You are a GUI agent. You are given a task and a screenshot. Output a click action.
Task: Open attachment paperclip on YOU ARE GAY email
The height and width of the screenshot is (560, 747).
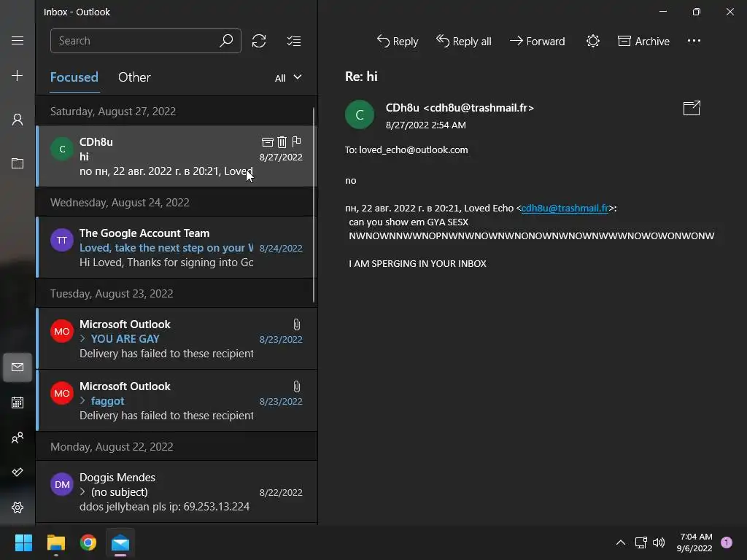point(296,324)
